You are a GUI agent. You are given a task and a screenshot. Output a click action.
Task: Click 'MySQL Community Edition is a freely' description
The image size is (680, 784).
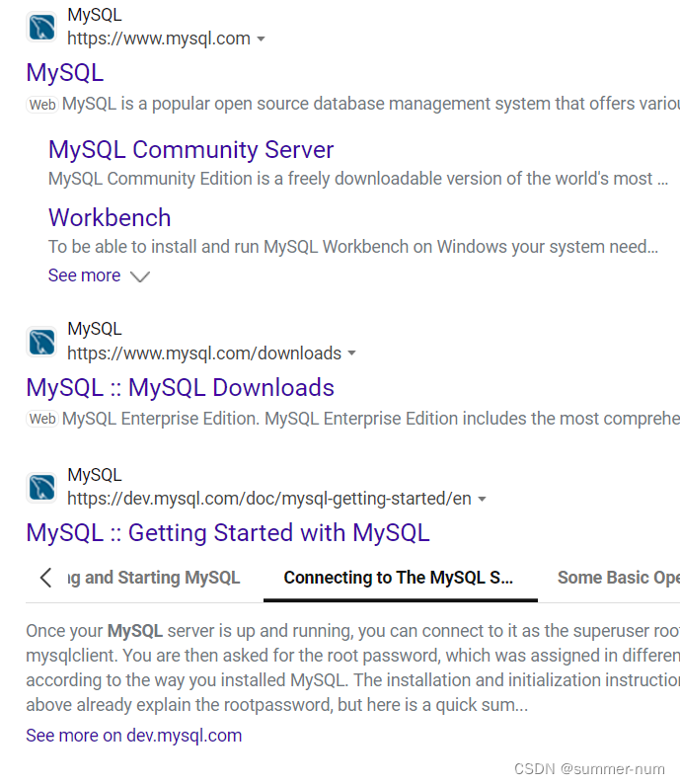[x=357, y=179]
